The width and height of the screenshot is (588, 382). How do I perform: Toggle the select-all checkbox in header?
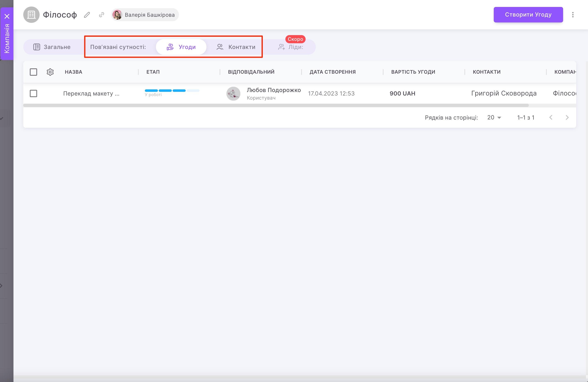point(33,72)
